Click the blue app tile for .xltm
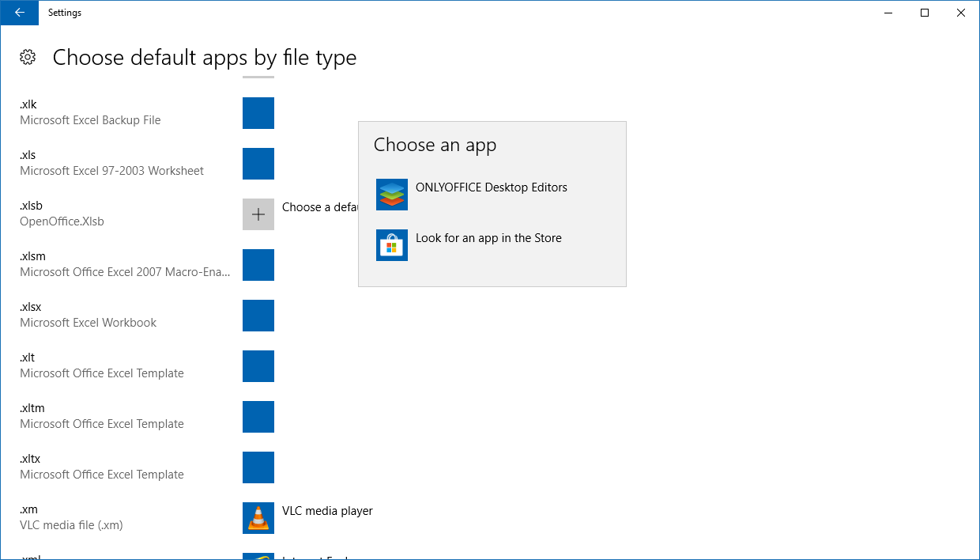The width and height of the screenshot is (980, 560). click(258, 417)
